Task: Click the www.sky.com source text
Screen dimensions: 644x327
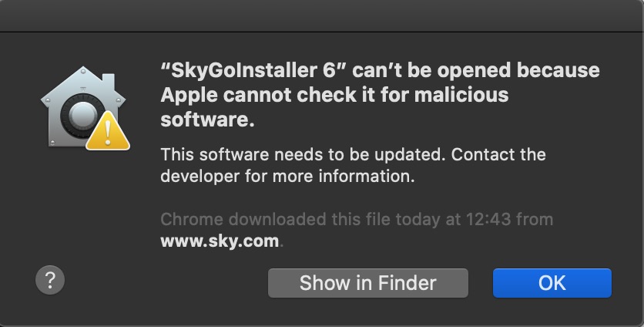Action: click(x=219, y=241)
